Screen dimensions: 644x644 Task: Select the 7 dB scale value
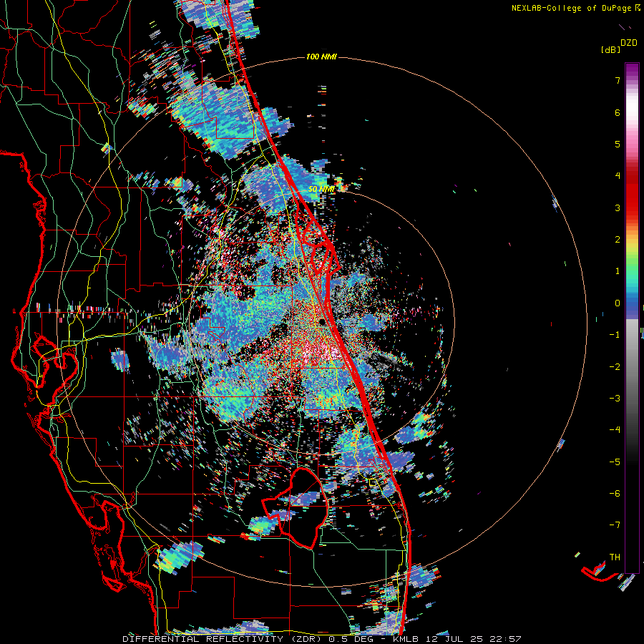(618, 80)
